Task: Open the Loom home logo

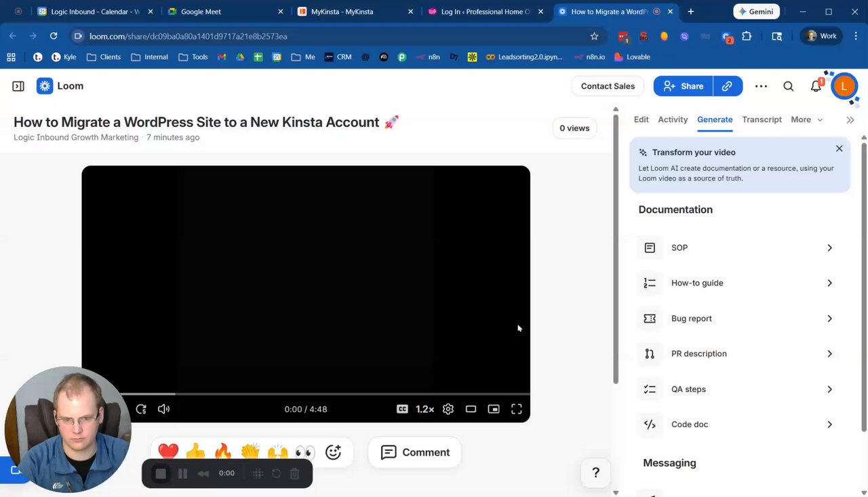Action: (60, 86)
